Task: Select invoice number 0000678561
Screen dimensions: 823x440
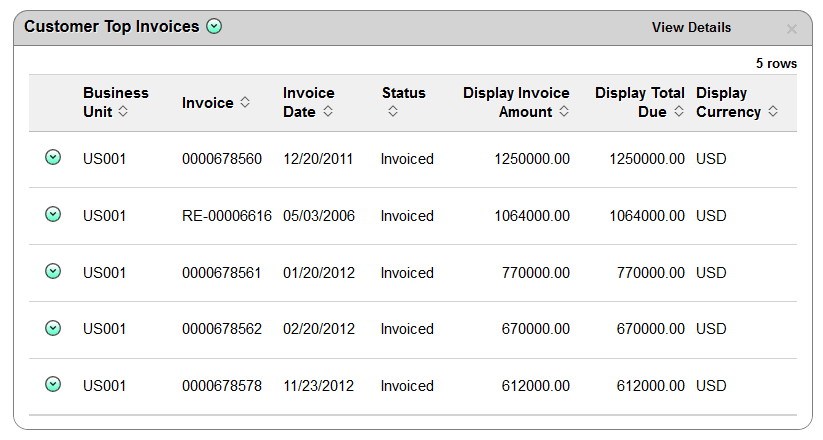Action: pos(221,273)
